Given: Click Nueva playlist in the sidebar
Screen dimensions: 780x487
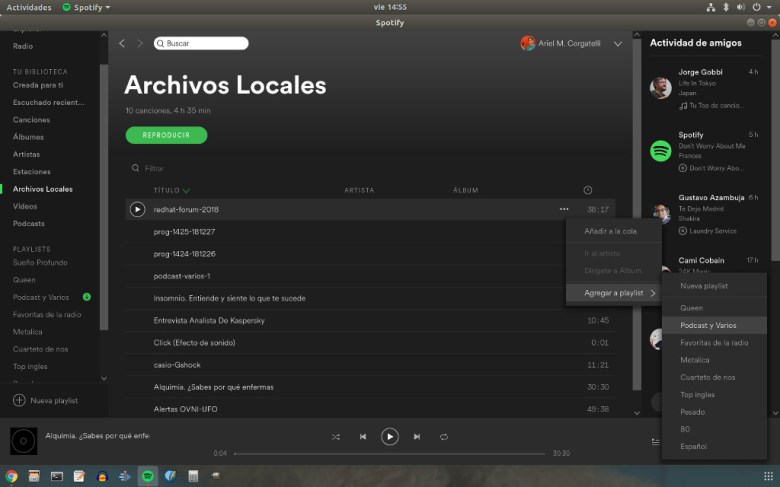Looking at the screenshot, I should [x=54, y=400].
